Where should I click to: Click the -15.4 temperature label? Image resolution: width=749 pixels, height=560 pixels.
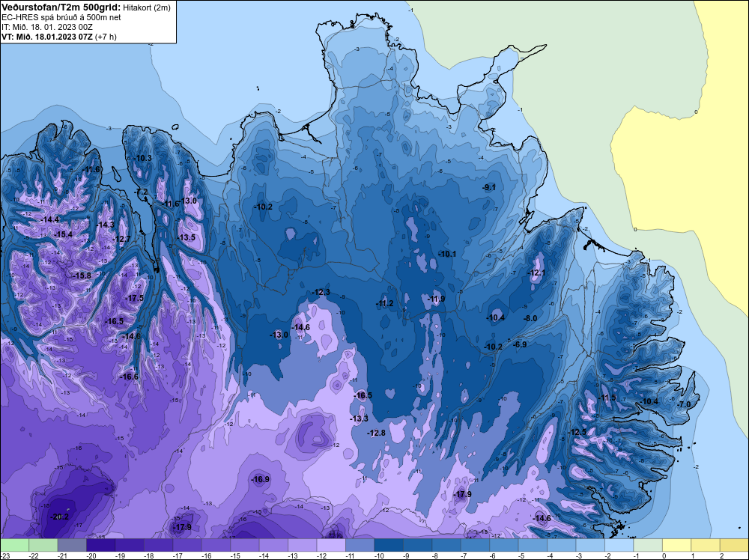(64, 235)
